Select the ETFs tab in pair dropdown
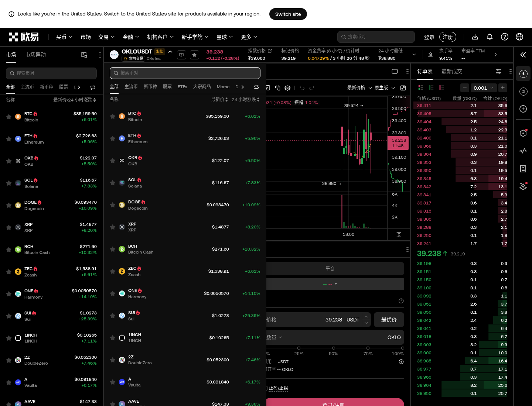 182,87
